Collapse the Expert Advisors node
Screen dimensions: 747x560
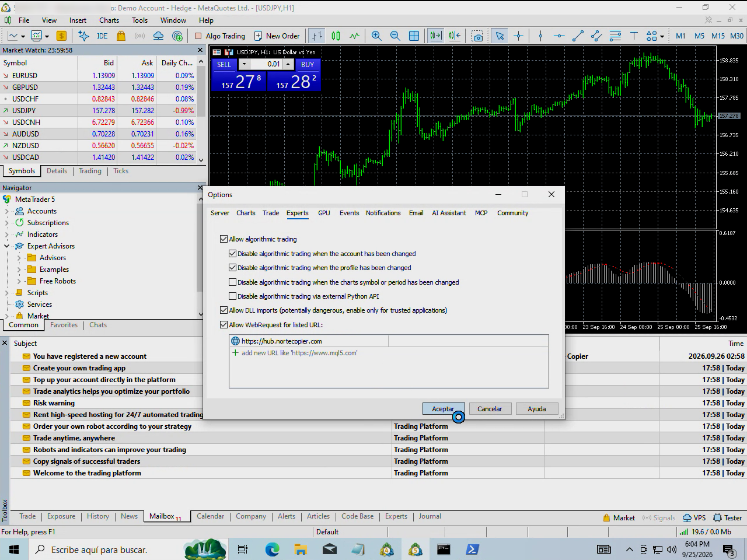tap(7, 246)
